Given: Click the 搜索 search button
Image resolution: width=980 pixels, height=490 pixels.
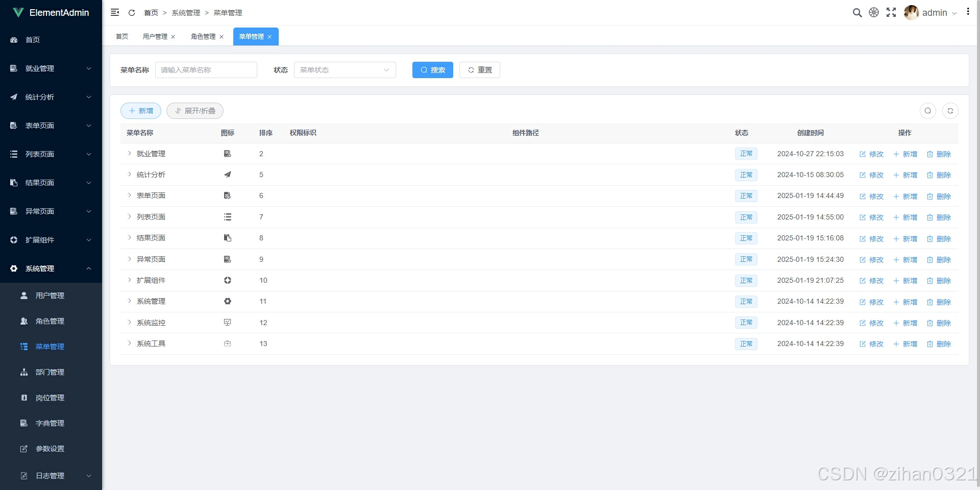Looking at the screenshot, I should (x=432, y=70).
